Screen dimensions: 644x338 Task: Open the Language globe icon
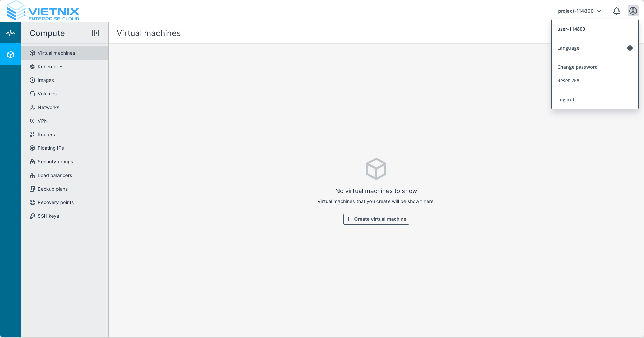(x=630, y=48)
